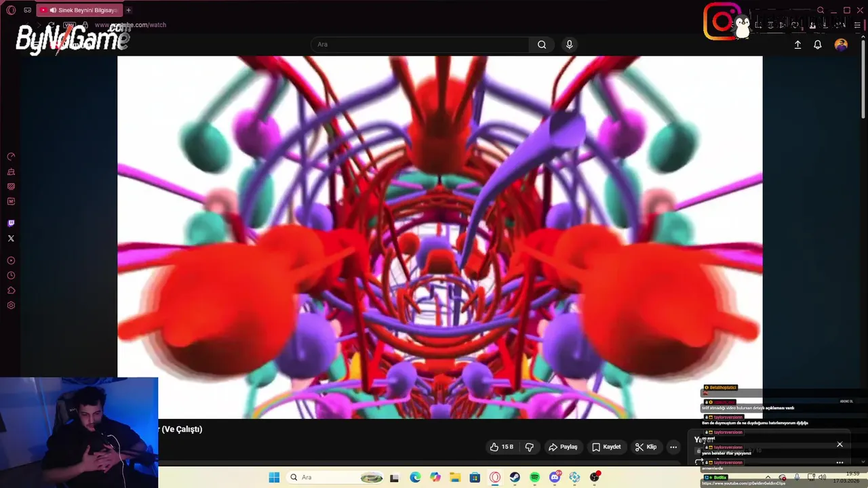The image size is (868, 488).
Task: Dislike the video
Action: click(x=530, y=447)
